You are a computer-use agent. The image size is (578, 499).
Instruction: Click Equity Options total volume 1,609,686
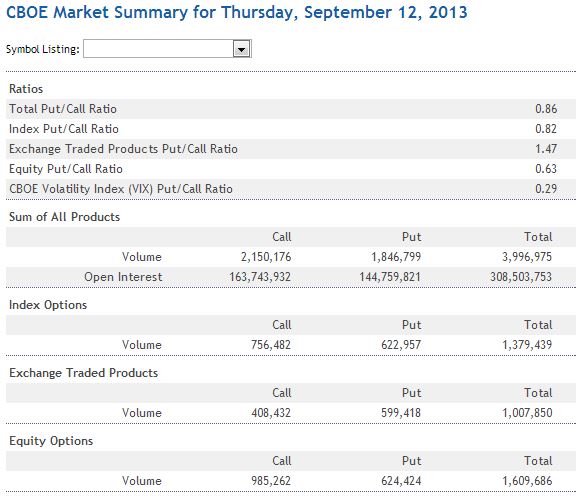tap(527, 481)
